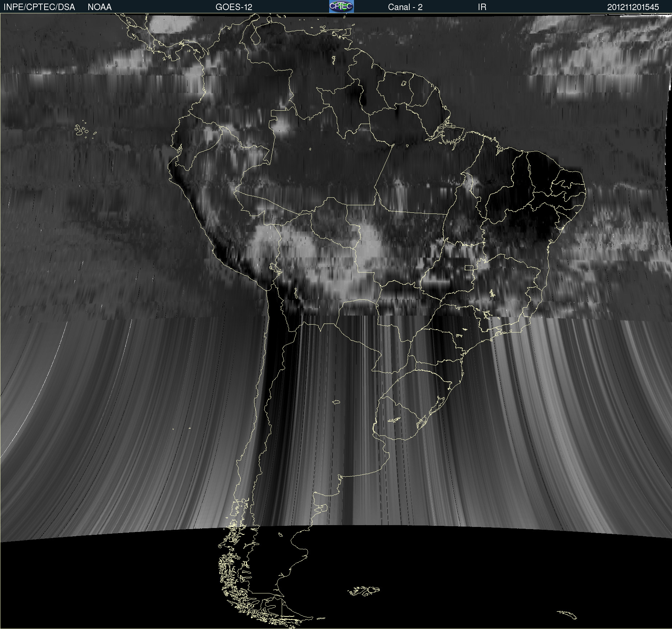Viewport: 672px width, 629px height.
Task: Click the Canal - 2 label
Action: (405, 7)
